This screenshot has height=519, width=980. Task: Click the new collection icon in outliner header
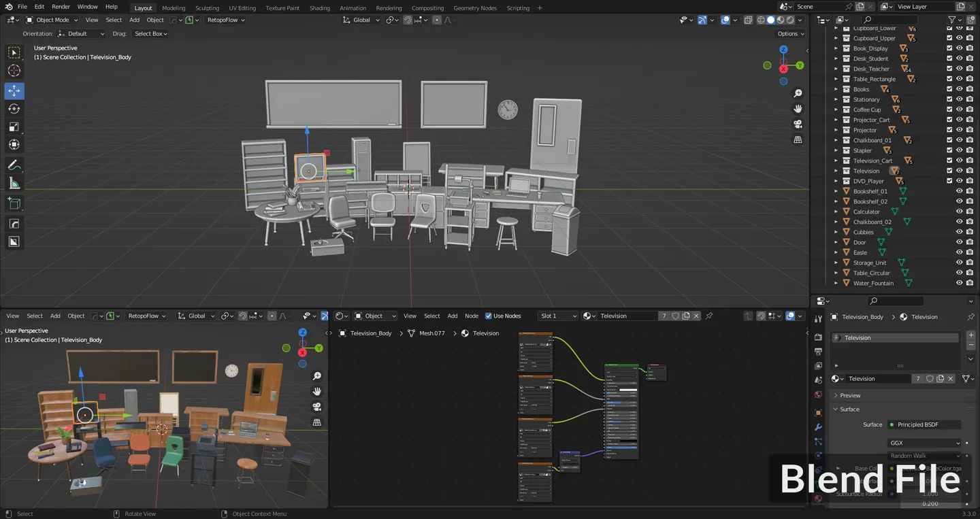tap(971, 20)
